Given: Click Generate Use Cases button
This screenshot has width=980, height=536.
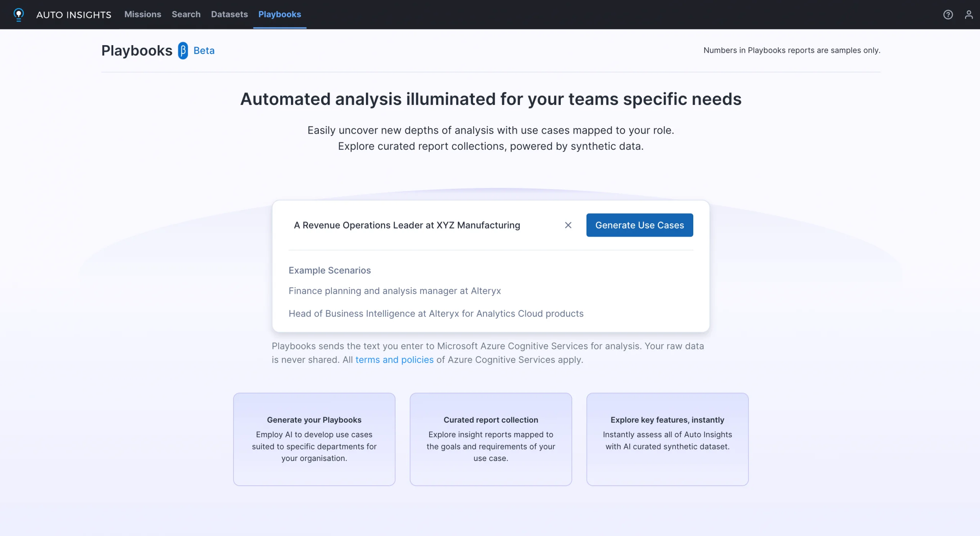Looking at the screenshot, I should tap(640, 225).
